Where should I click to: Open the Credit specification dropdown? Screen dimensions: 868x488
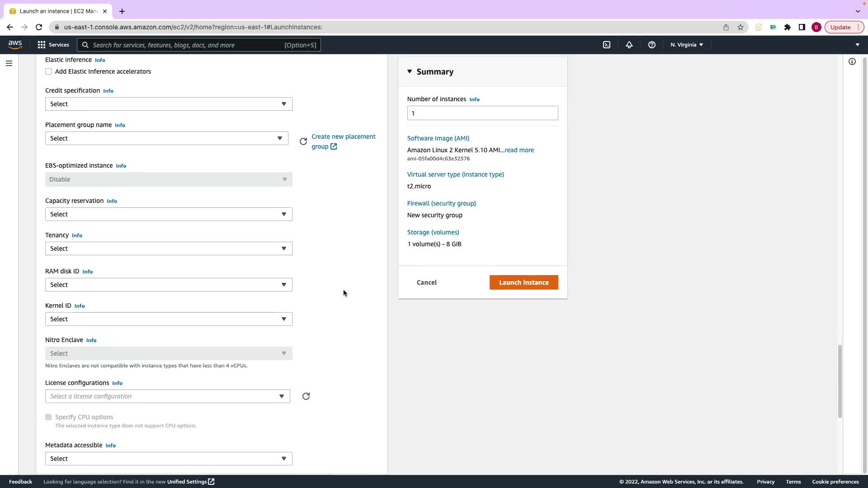(x=168, y=104)
